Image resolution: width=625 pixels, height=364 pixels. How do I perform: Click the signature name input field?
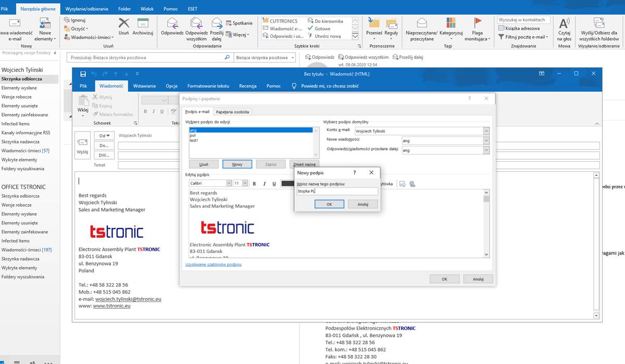point(336,191)
